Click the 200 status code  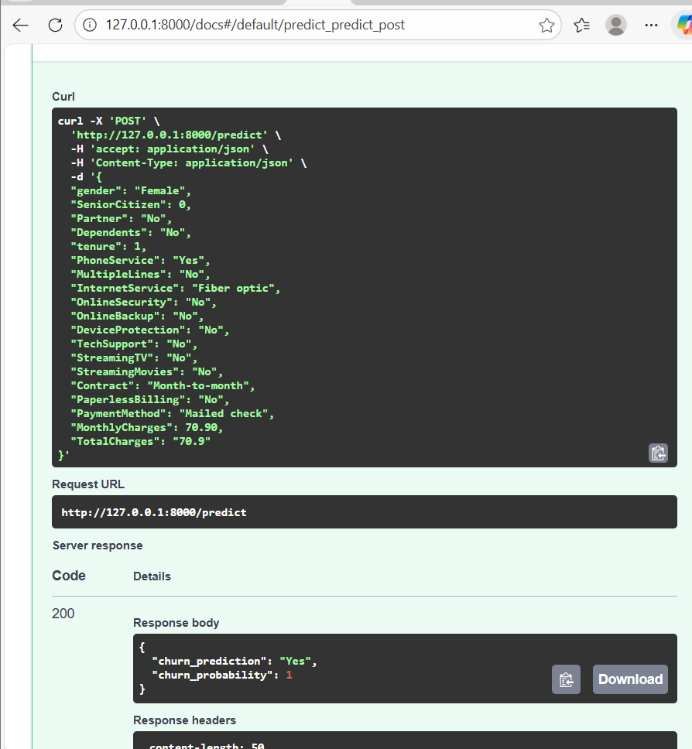point(63,613)
